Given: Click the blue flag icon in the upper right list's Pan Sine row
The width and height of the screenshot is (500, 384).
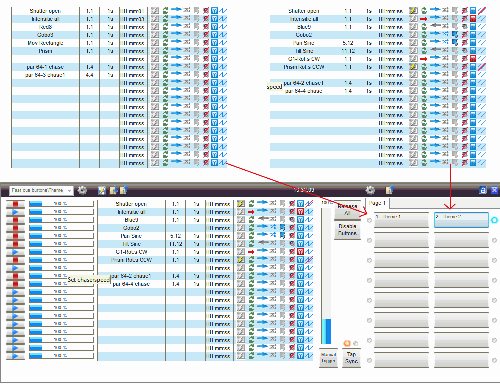Looking at the screenshot, I should (455, 43).
